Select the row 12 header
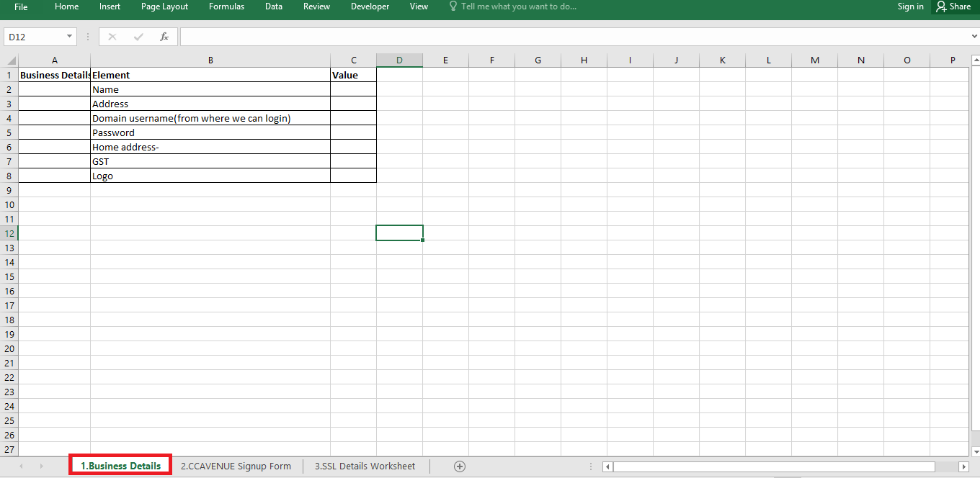 pos(9,233)
